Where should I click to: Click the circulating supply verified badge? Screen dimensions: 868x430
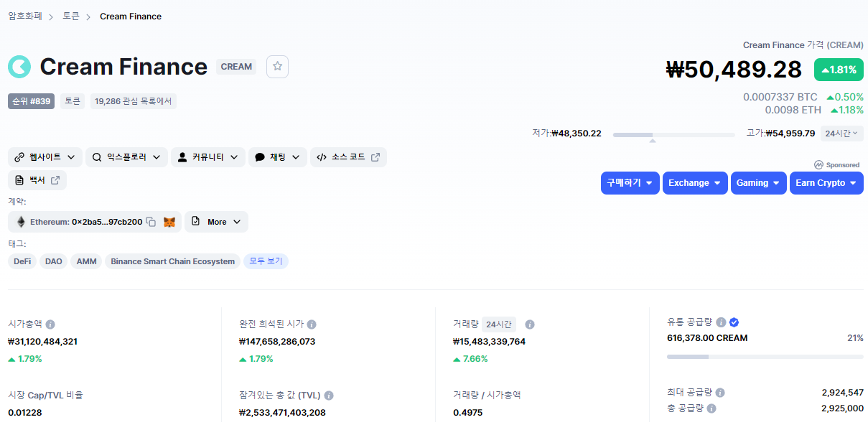click(734, 322)
